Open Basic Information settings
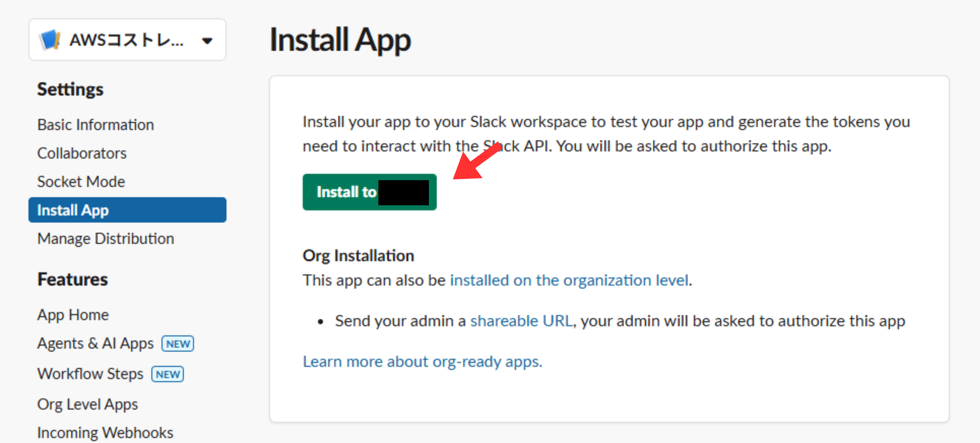This screenshot has width=980, height=443. [x=96, y=125]
